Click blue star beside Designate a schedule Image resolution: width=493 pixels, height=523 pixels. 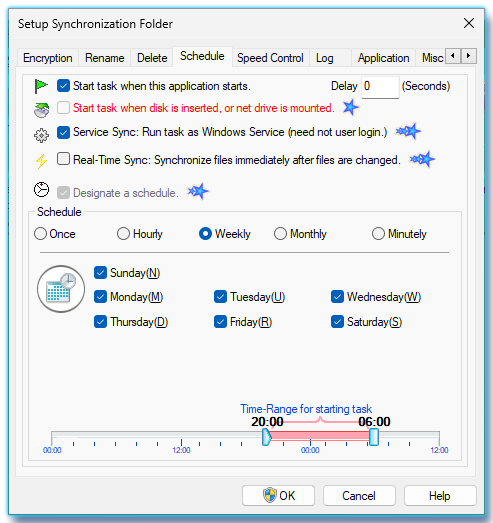(198, 191)
